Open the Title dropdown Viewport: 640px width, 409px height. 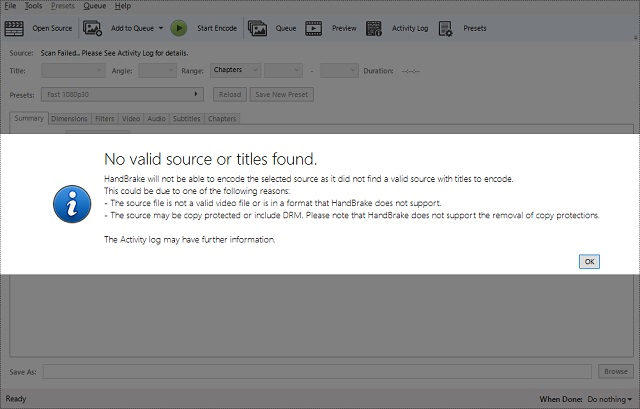click(73, 71)
